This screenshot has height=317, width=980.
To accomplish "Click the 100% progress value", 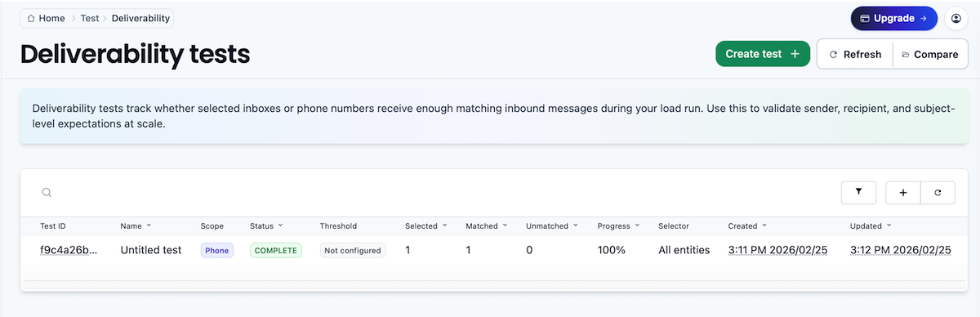I will [x=612, y=250].
